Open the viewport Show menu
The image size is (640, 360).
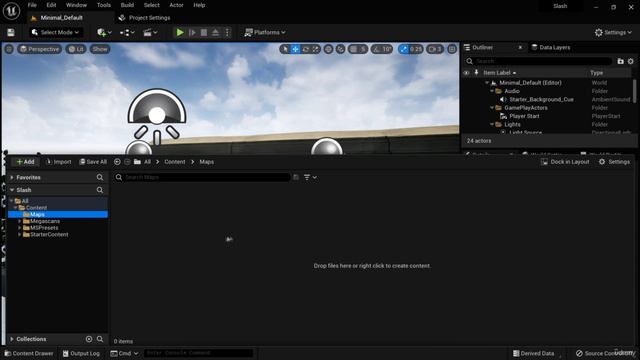100,49
